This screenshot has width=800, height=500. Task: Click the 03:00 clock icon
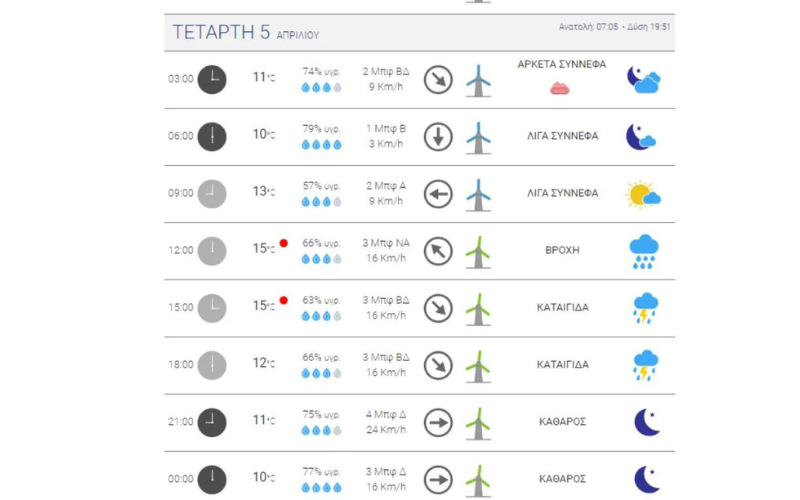[212, 79]
